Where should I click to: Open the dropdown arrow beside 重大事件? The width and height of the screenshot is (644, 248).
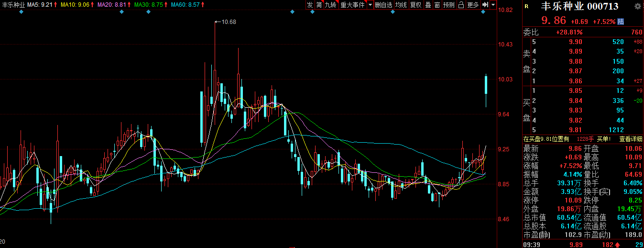(370, 5)
